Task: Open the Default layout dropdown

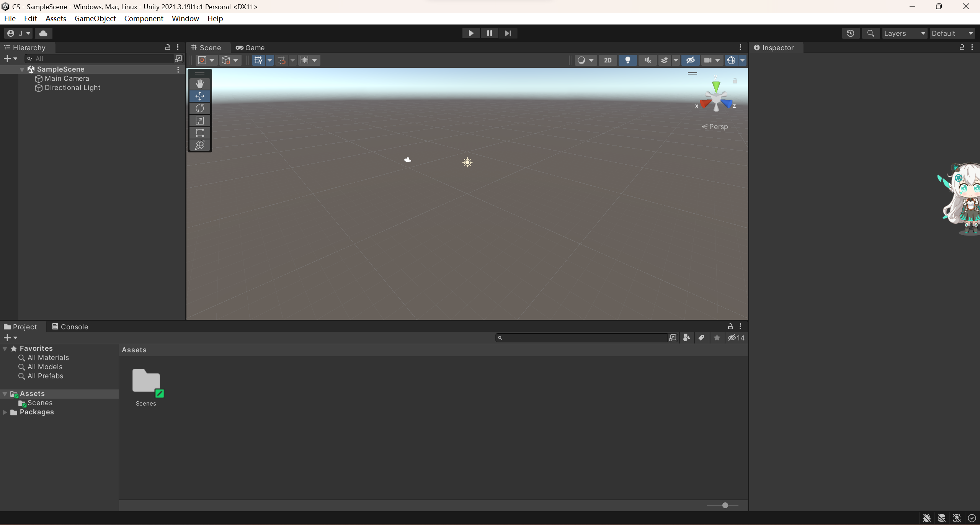Action: click(x=952, y=33)
